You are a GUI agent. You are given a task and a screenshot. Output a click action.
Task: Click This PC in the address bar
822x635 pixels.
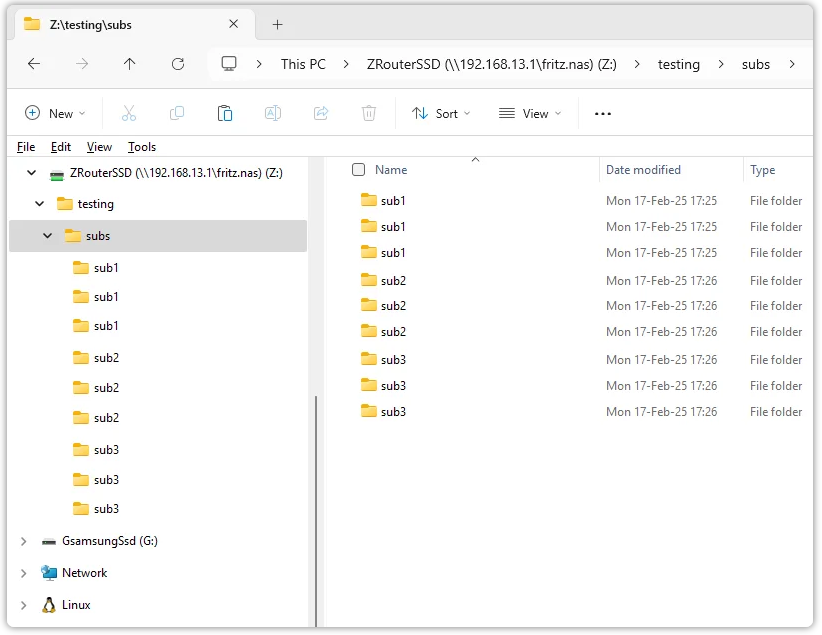click(303, 64)
